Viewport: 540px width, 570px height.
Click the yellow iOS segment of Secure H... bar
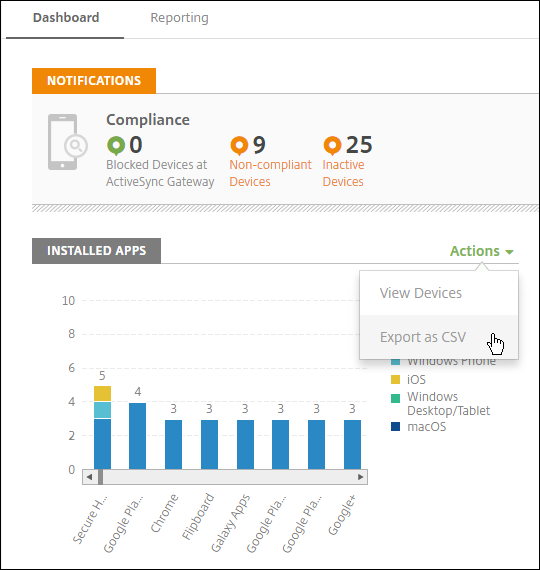(102, 393)
